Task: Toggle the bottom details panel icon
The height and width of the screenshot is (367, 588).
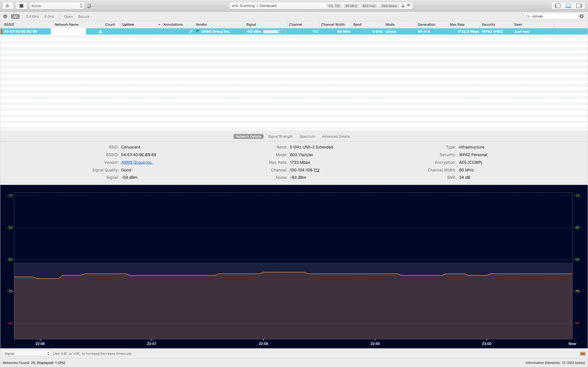Action: coord(568,6)
